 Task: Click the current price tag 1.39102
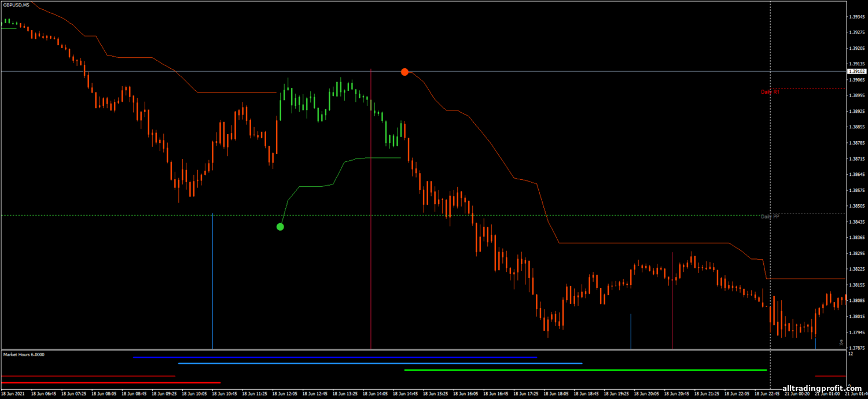856,71
